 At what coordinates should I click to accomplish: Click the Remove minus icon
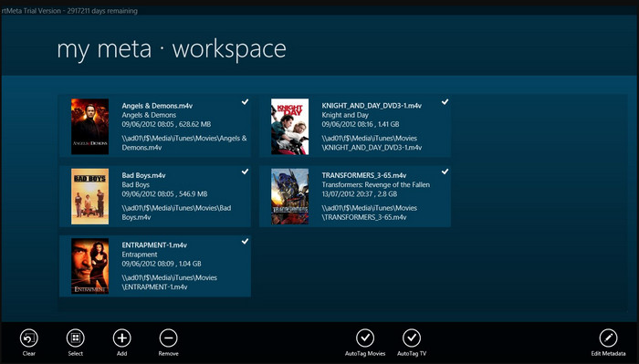[168, 338]
